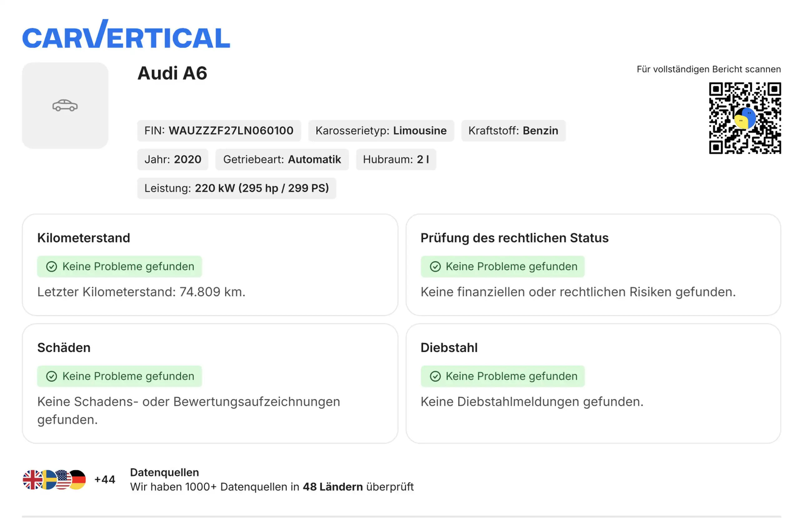Click the +44 more countries label
800x532 pixels.
(x=105, y=480)
